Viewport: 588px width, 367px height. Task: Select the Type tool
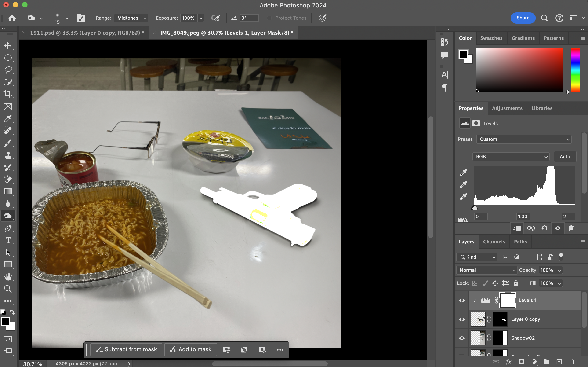tap(8, 240)
